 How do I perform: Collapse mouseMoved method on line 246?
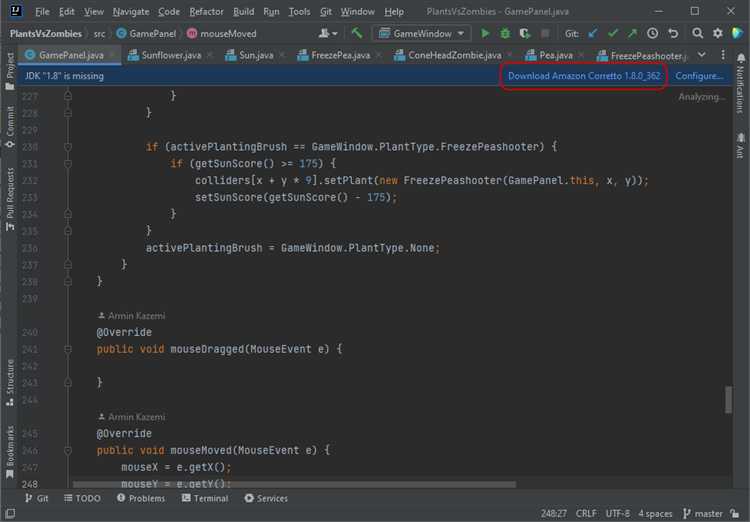click(68, 450)
